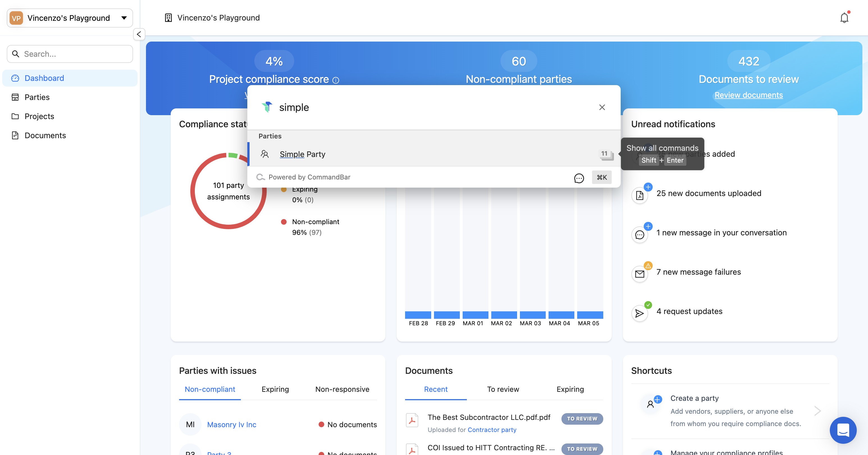Click the MAR 05 bar in chart

click(x=590, y=315)
